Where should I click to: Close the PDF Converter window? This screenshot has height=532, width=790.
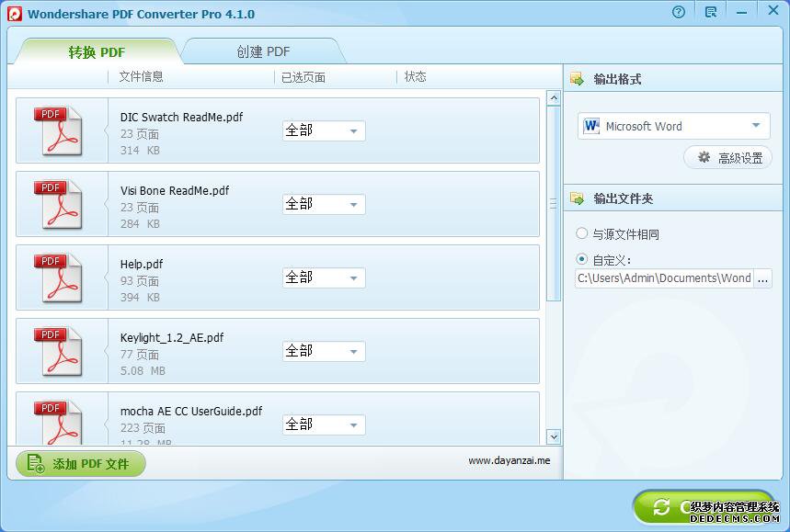tap(773, 10)
